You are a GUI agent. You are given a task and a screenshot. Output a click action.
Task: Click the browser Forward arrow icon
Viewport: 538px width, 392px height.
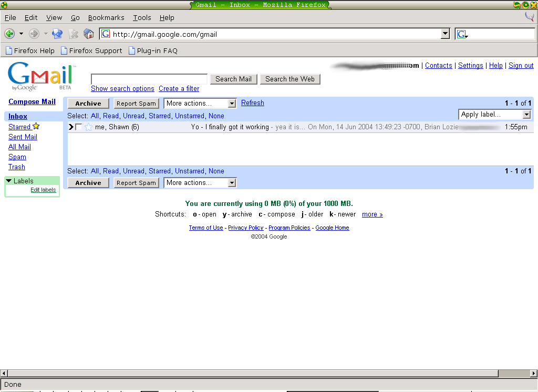(34, 34)
